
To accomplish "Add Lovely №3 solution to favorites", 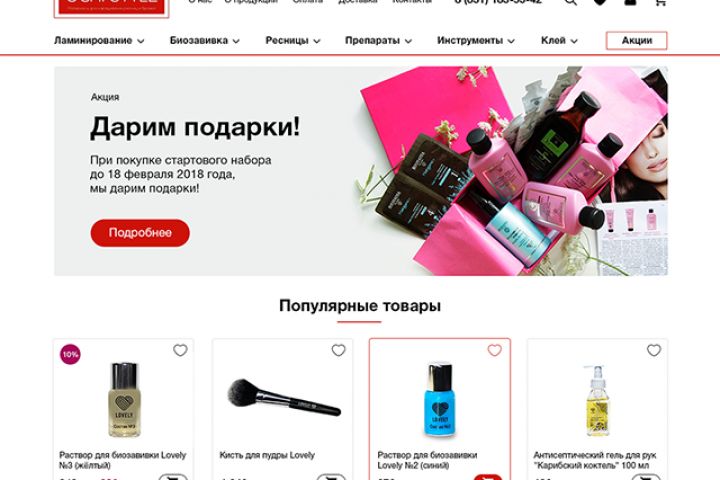I will coord(180,350).
